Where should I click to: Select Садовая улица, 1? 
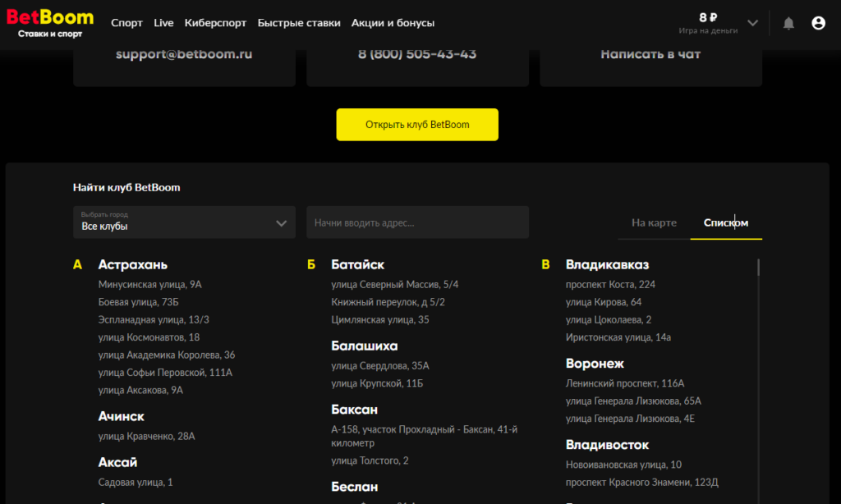click(x=136, y=483)
